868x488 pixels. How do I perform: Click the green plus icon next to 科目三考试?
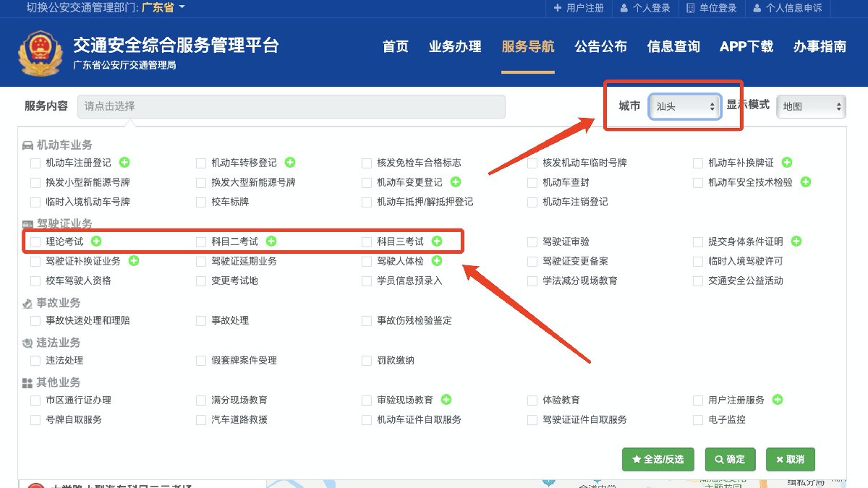(x=437, y=241)
